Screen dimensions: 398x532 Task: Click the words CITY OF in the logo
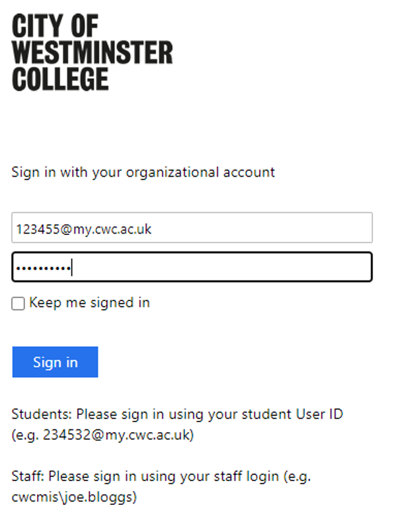tap(55, 25)
